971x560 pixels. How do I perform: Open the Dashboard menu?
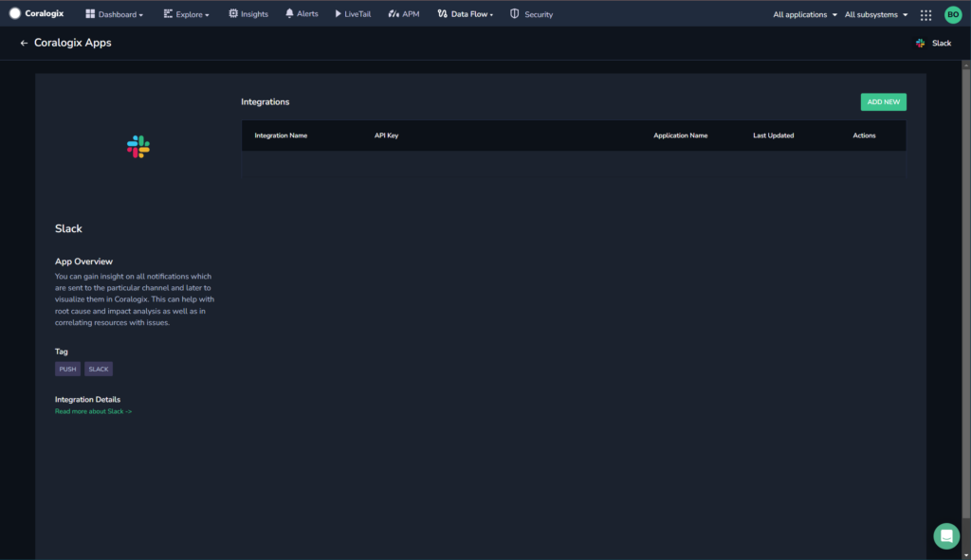click(x=114, y=14)
